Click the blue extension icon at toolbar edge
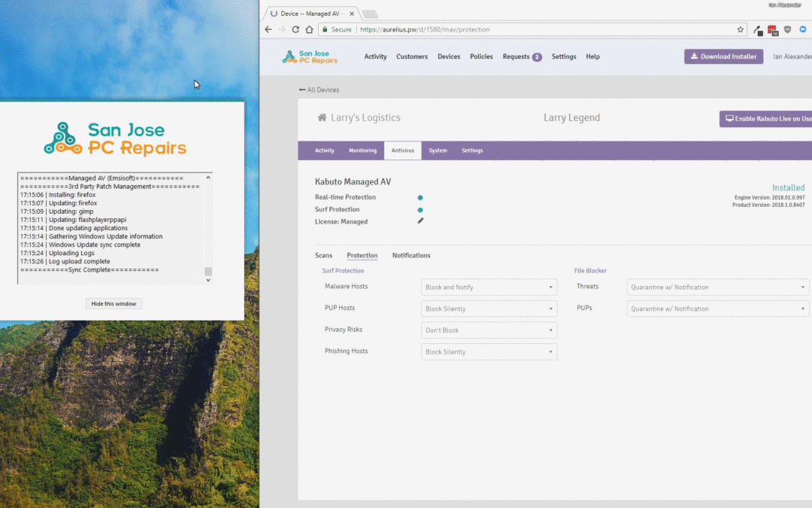This screenshot has width=812, height=508. (x=803, y=29)
